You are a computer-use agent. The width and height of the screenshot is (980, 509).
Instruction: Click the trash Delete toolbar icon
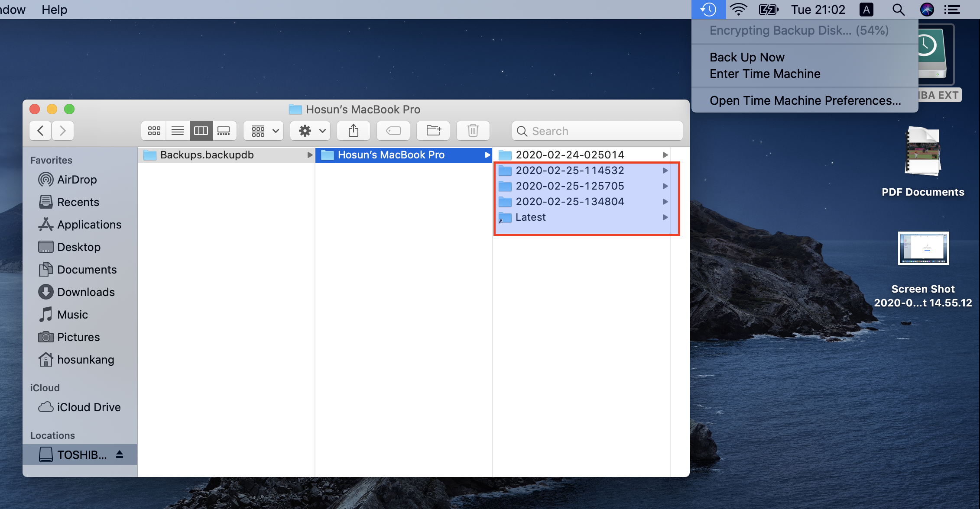point(473,131)
